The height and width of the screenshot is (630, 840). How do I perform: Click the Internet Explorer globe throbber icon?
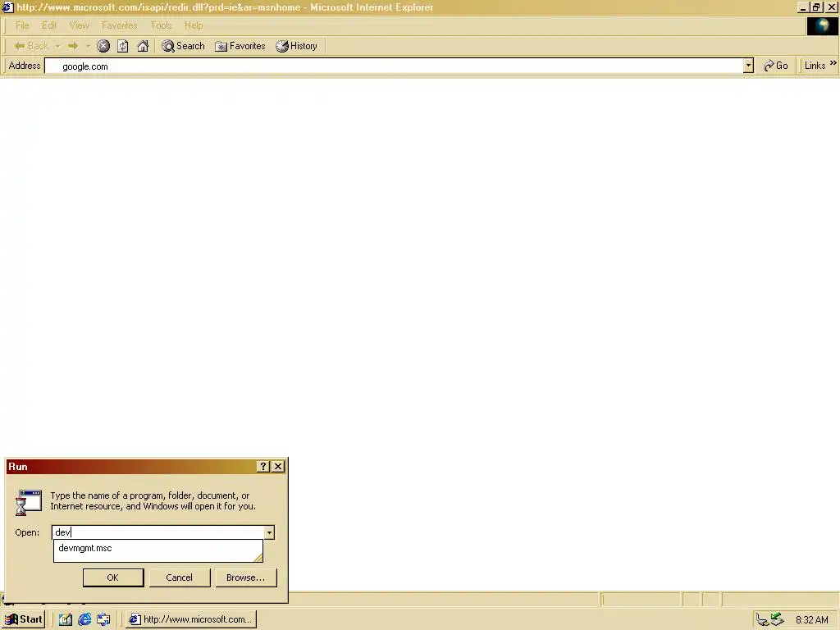click(822, 25)
